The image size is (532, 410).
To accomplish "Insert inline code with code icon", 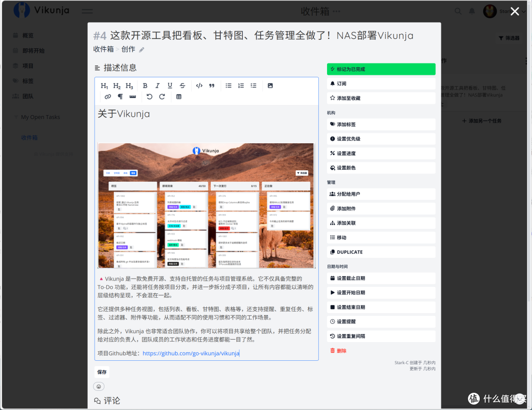I will (x=199, y=86).
